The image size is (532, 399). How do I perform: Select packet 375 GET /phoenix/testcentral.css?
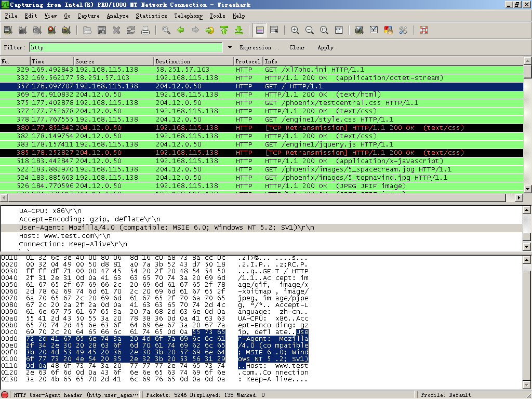coord(262,103)
